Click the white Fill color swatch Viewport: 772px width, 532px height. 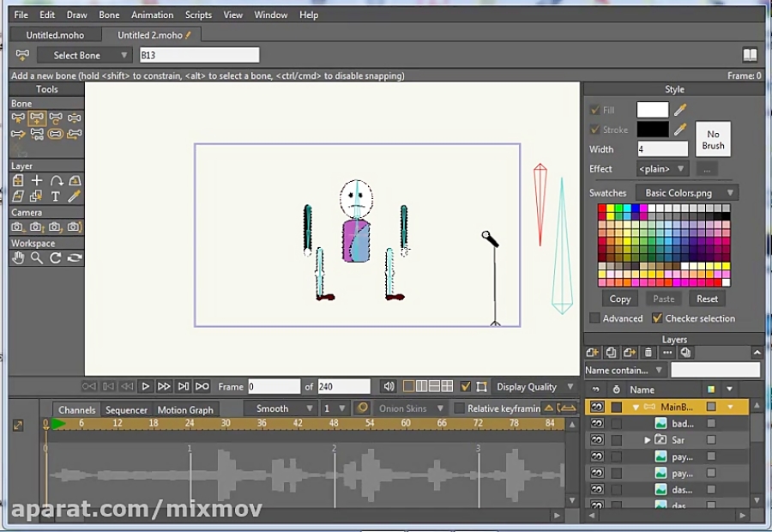[653, 109]
